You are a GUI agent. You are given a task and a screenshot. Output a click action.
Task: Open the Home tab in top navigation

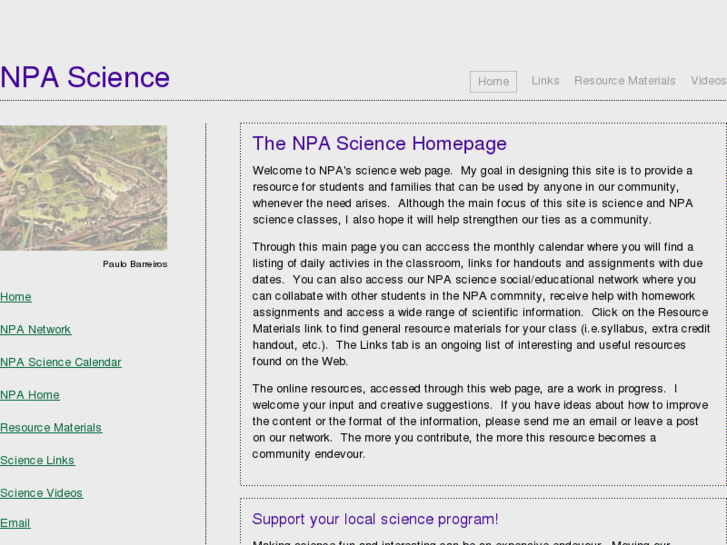click(x=493, y=82)
